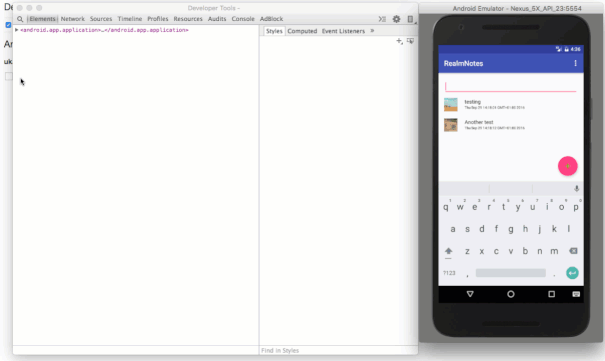This screenshot has width=605, height=361.
Task: Tap the t key on the keyboard
Action: pos(504,207)
